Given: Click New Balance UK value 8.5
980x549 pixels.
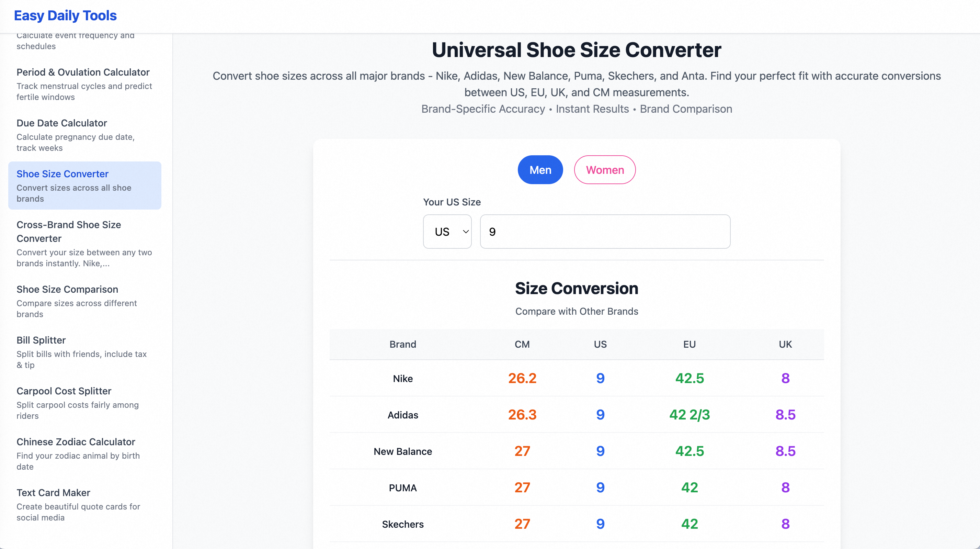Looking at the screenshot, I should point(785,451).
